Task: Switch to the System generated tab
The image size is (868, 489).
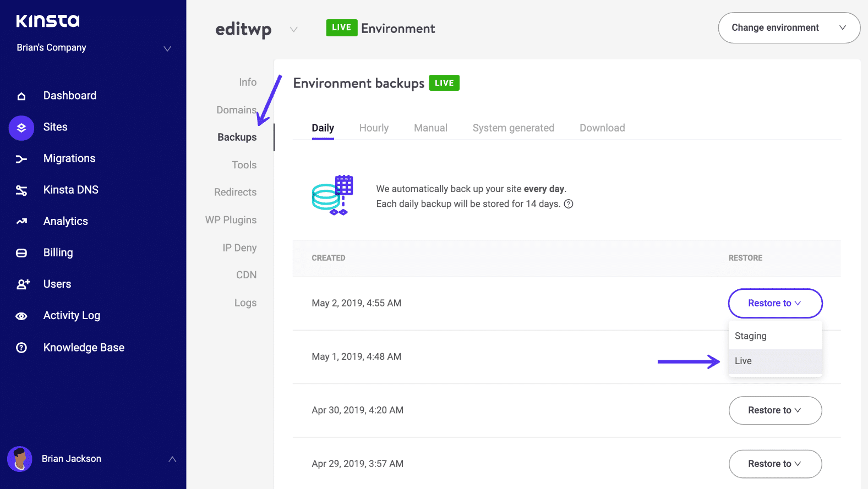Action: [513, 128]
